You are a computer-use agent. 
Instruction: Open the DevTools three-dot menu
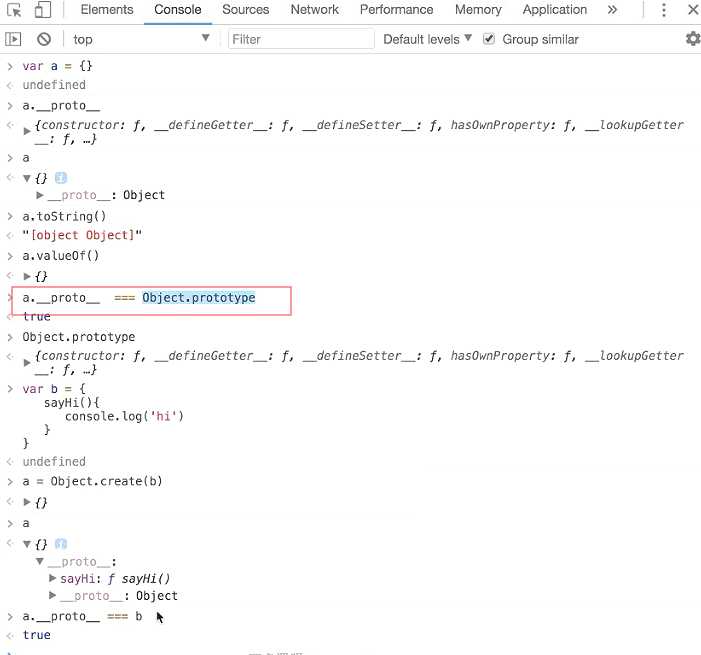tap(663, 10)
